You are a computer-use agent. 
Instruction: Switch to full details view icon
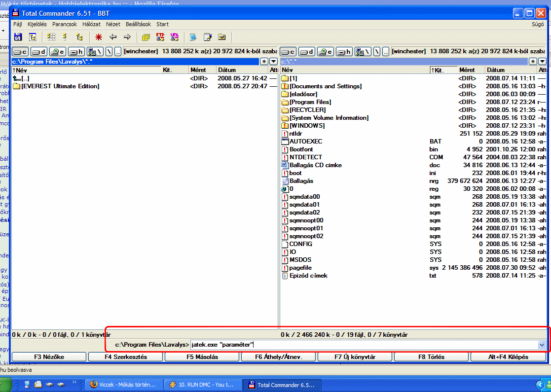(65, 37)
